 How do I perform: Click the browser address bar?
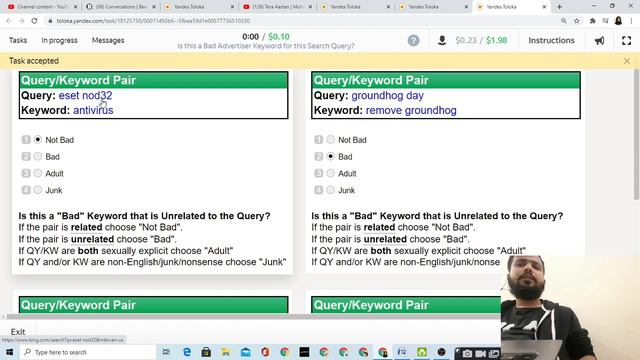click(x=302, y=21)
